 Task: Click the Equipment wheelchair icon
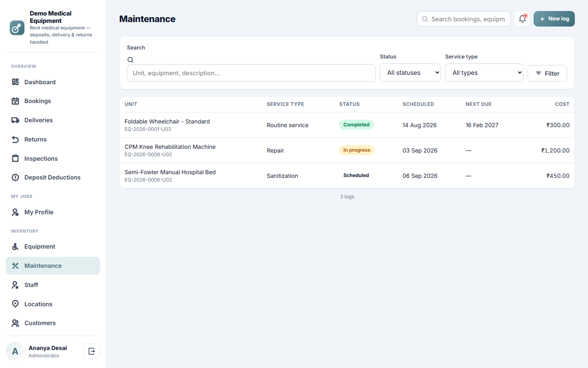[15, 247]
